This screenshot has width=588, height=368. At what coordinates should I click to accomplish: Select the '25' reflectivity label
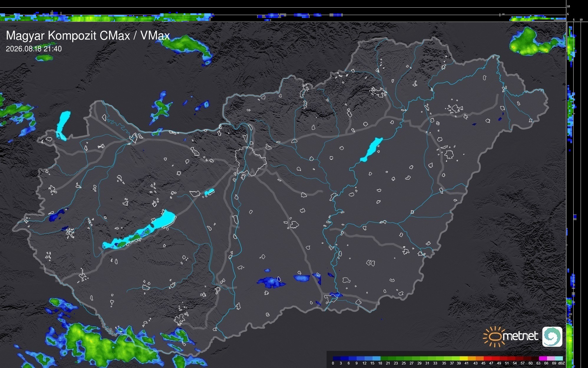coord(404,363)
